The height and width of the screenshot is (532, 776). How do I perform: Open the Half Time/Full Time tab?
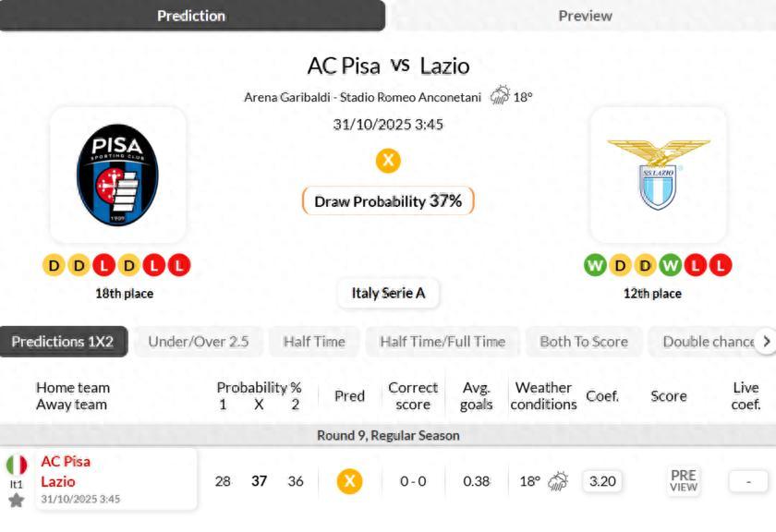click(x=442, y=341)
